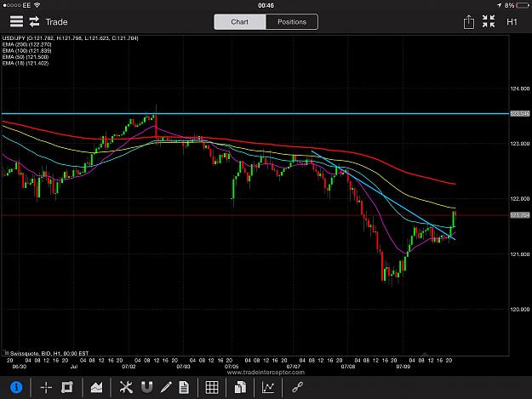The image size is (532, 399).
Task: Select the horizontal cyan resistance line price tag
Action: 520,113
